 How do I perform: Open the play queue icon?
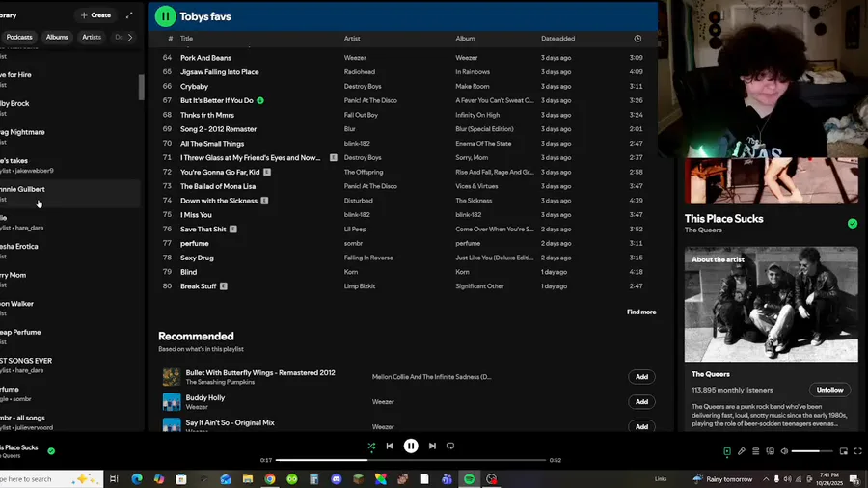(x=755, y=451)
